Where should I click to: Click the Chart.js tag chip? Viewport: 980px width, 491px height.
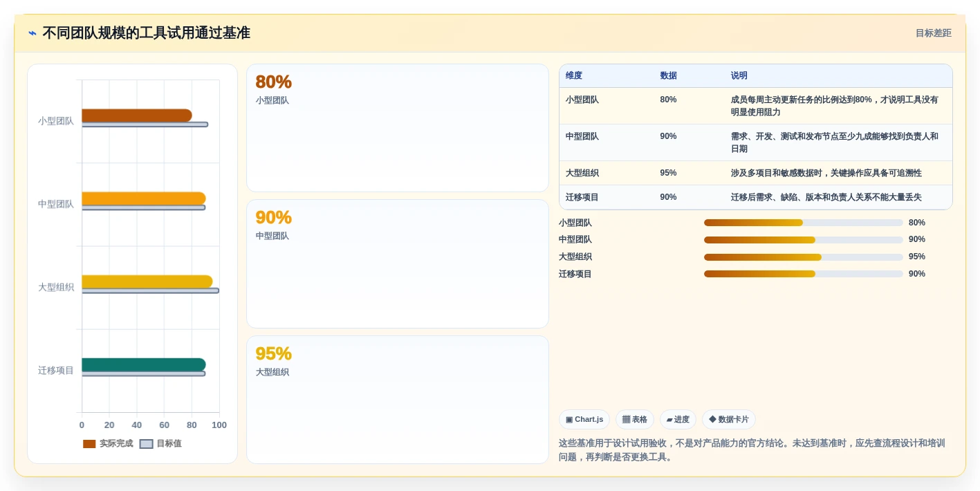click(x=584, y=419)
